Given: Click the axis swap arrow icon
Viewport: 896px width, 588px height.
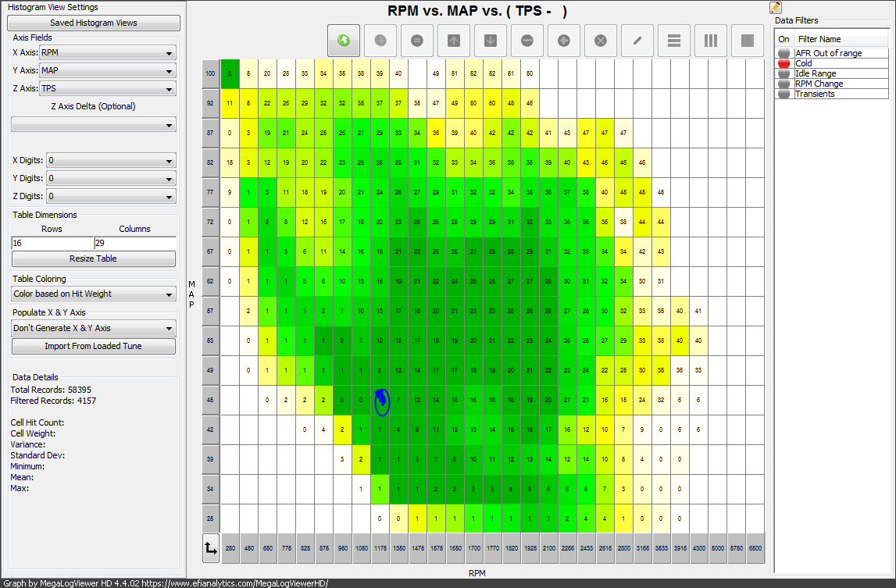Looking at the screenshot, I should (211, 548).
